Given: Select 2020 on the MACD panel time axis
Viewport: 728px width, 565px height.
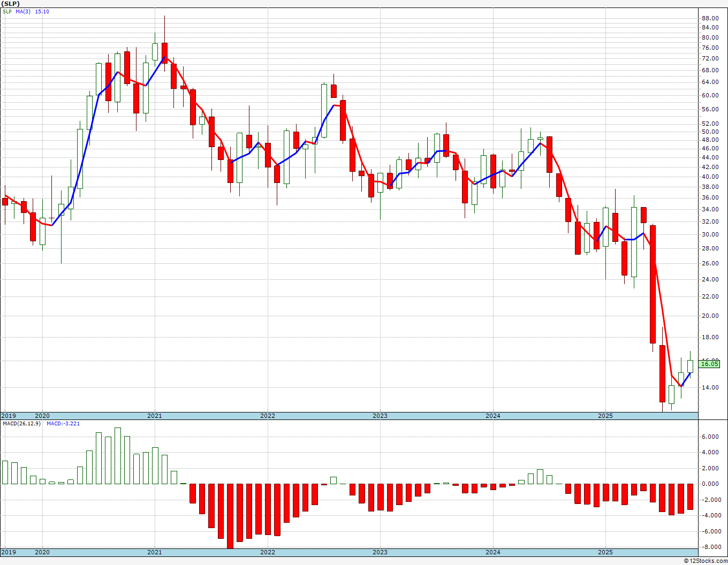Looking at the screenshot, I should pyautogui.click(x=42, y=552).
